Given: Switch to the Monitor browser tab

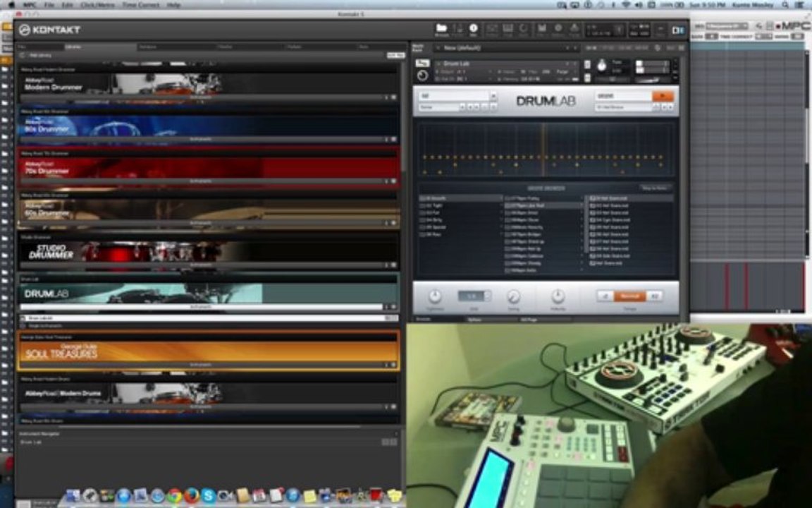Looking at the screenshot, I should 225,47.
